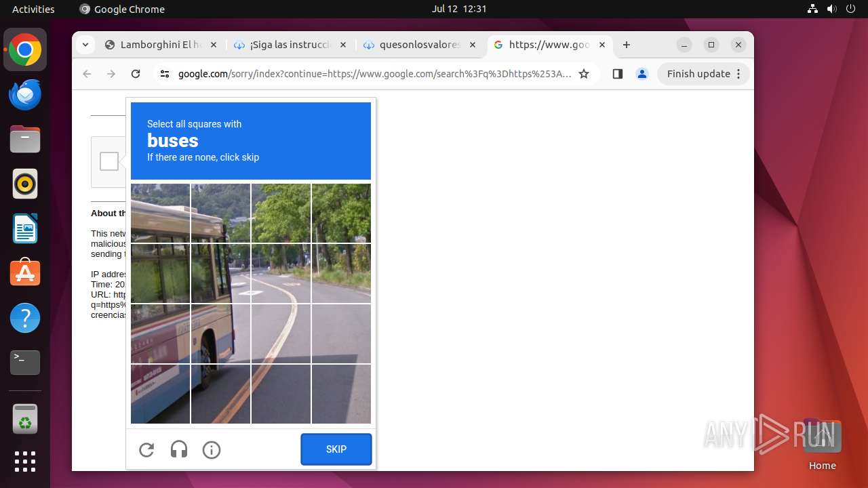The height and width of the screenshot is (488, 868).
Task: Click the address bar URL
Action: click(374, 74)
